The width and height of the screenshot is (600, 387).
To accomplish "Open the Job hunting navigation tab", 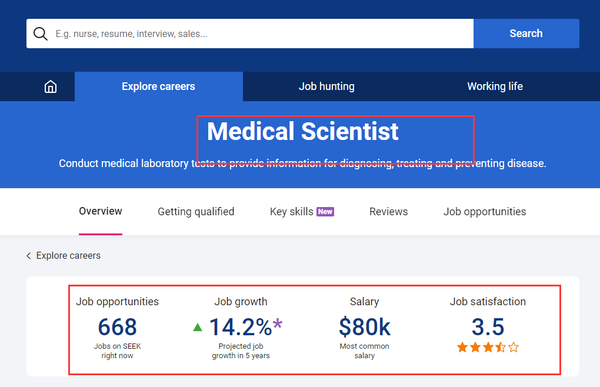I will coord(326,87).
